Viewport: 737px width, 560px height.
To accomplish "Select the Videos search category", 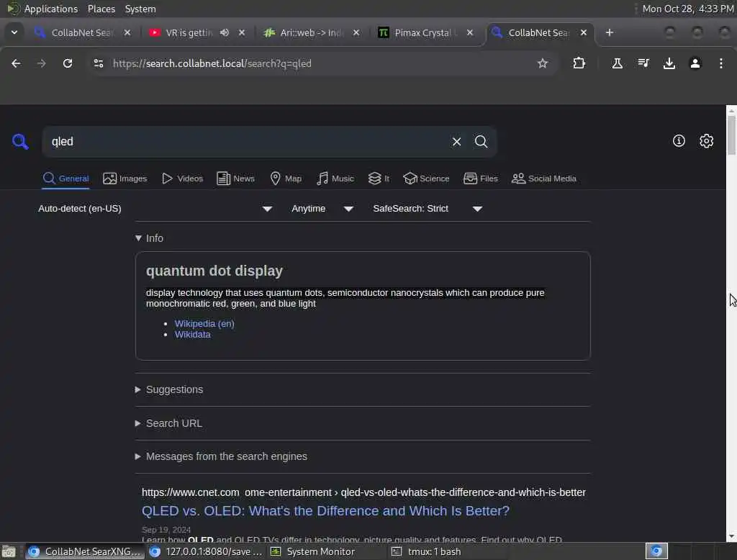I will click(182, 179).
